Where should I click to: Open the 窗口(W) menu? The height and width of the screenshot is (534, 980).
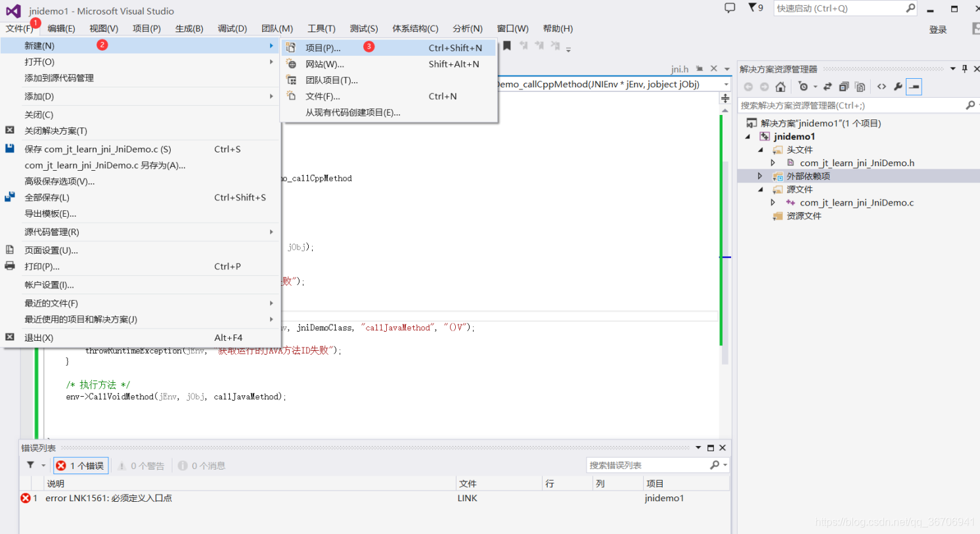coord(512,28)
